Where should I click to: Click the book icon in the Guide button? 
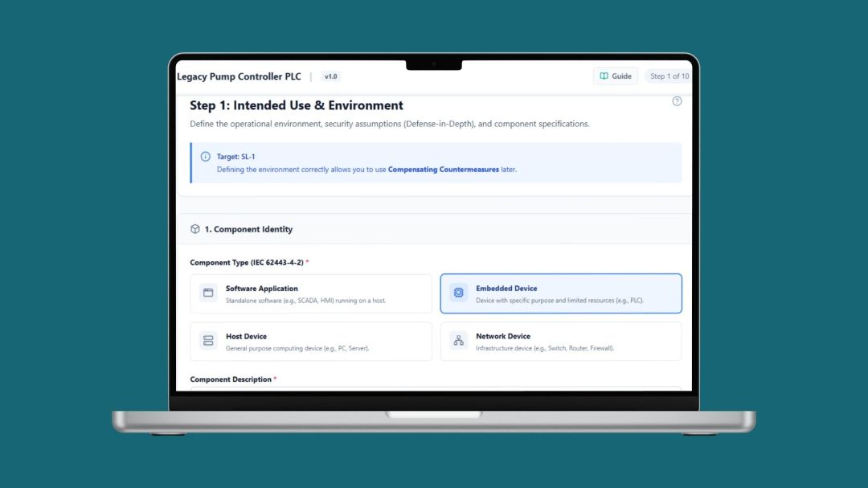[x=604, y=76]
